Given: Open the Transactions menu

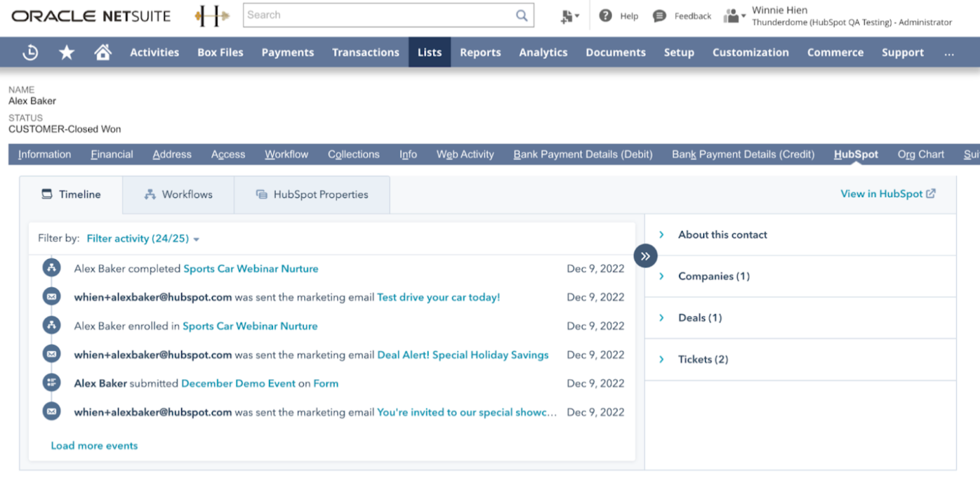Looking at the screenshot, I should [366, 53].
